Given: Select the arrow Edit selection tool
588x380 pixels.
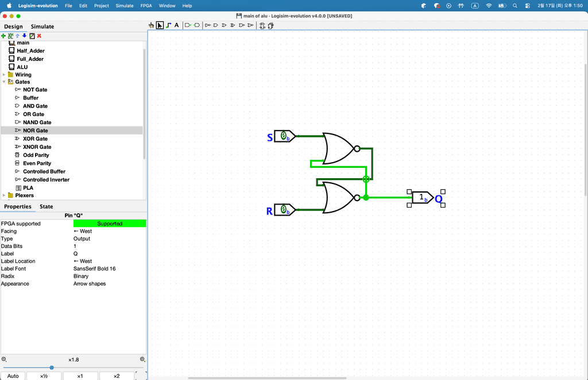Looking at the screenshot, I should (160, 25).
